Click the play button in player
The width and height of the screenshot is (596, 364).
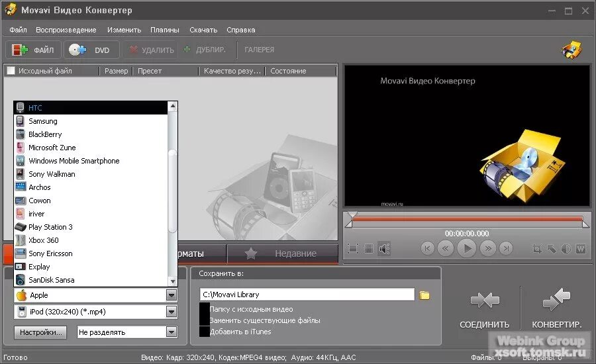pos(467,248)
